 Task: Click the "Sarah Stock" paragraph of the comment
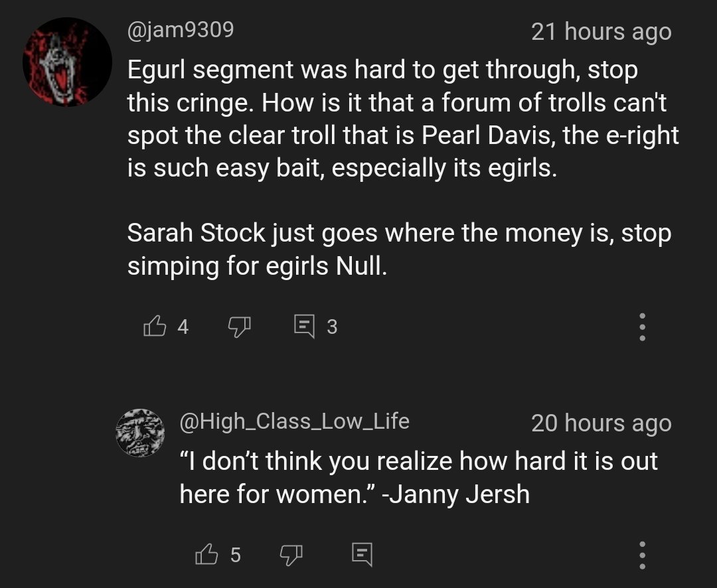[398, 250]
